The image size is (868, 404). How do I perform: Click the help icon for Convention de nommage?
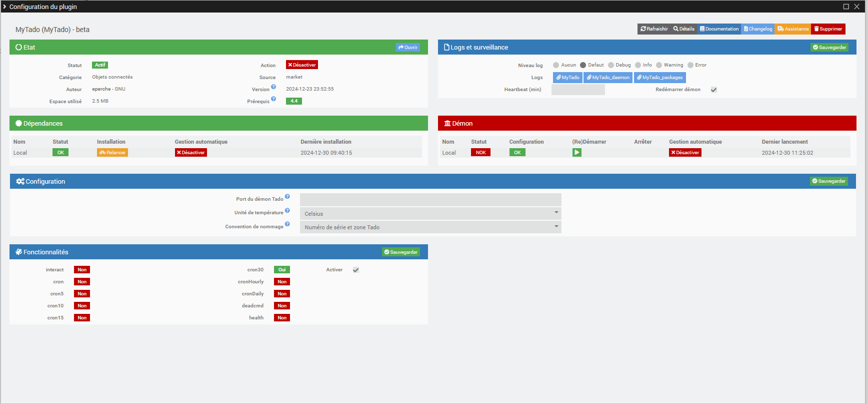click(287, 224)
